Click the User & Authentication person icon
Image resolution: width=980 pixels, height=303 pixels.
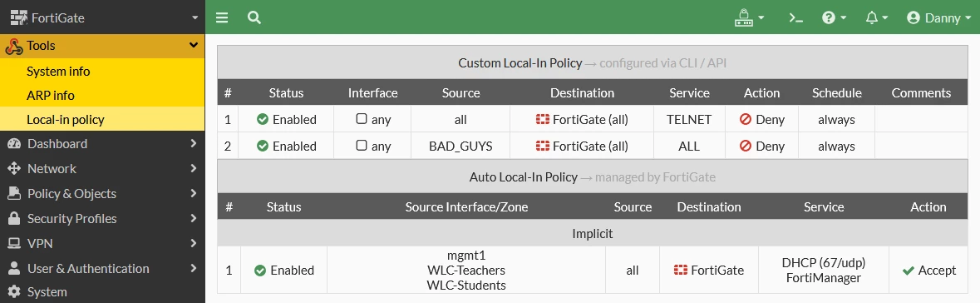pyautogui.click(x=14, y=269)
